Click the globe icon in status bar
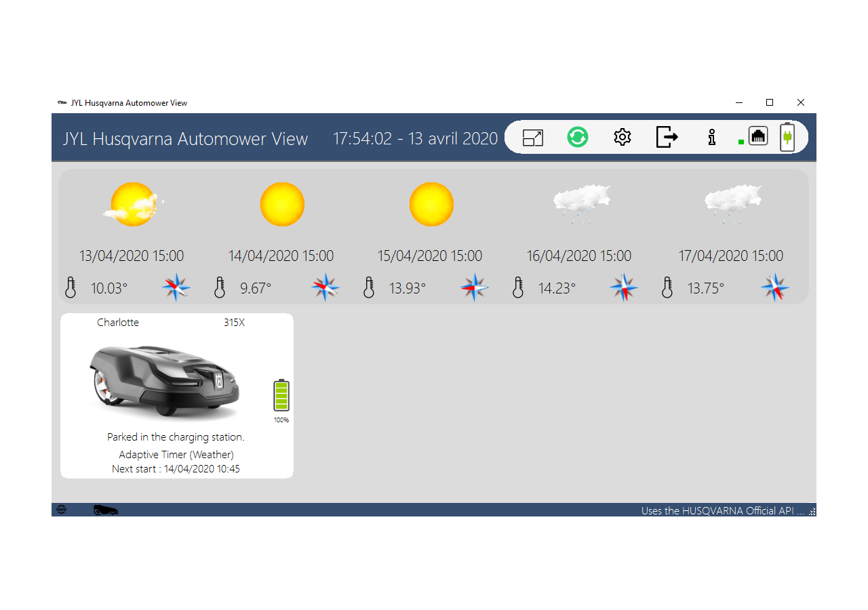Image resolution: width=868 pixels, height=610 pixels. [x=62, y=510]
